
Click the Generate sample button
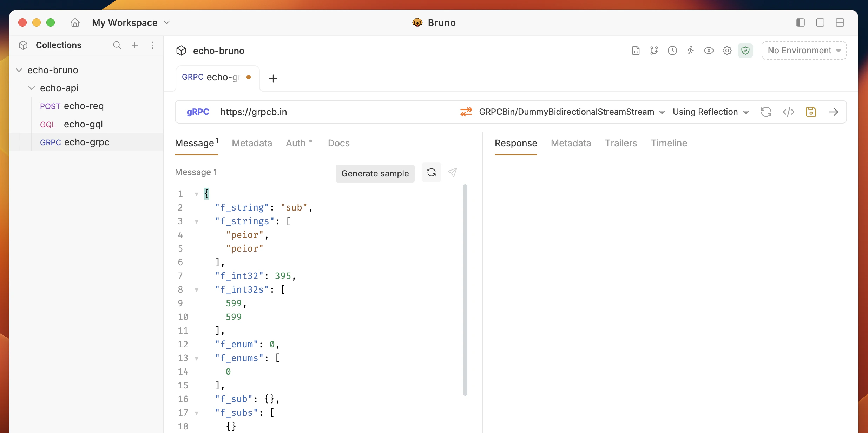click(375, 173)
